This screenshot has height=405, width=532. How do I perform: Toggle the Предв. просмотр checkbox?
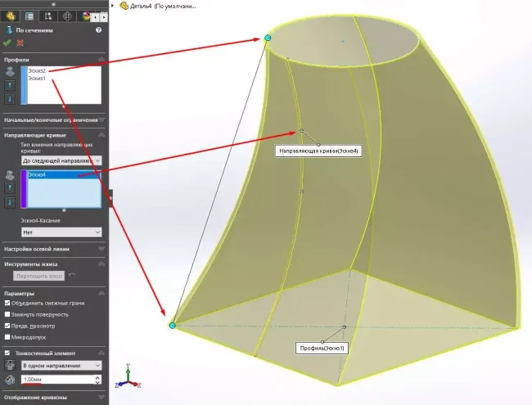tap(7, 326)
